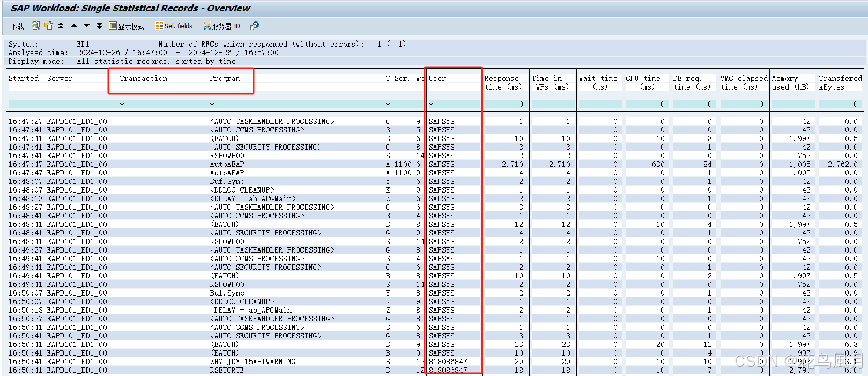Click <AUTO TASKHANDLER PROCESSING> in 16:50:27 row
Viewport: 868px width, 376px height.
272,319
